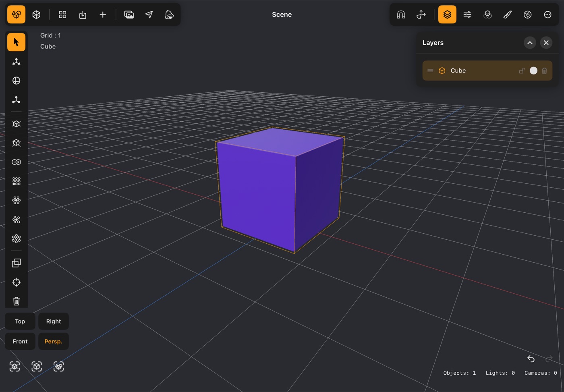
Task: Click the overlapping squares duplicate tool
Action: (x=16, y=263)
